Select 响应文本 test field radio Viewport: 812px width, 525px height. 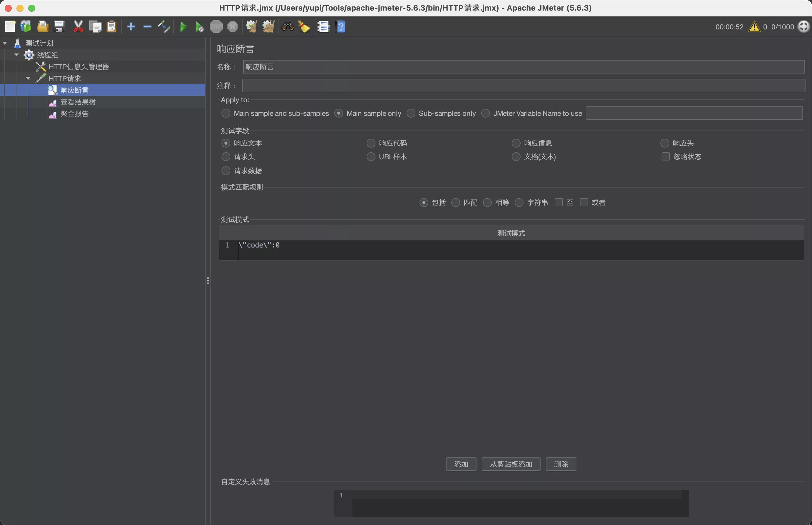click(226, 143)
